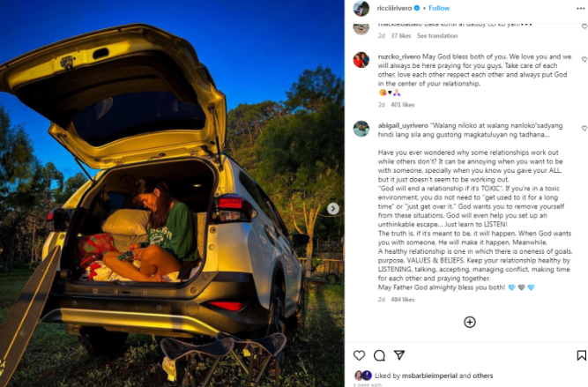This screenshot has width=588, height=387.
Task: Open msbarbieimperial from liked by line
Action: [x=429, y=376]
